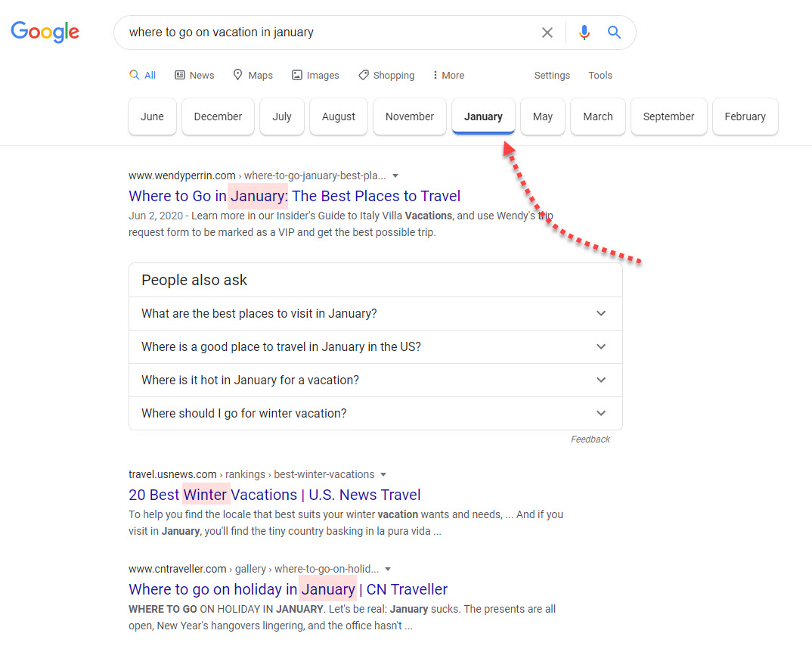The image size is (812, 649).
Task: Switch to Shopping results
Action: (x=386, y=76)
